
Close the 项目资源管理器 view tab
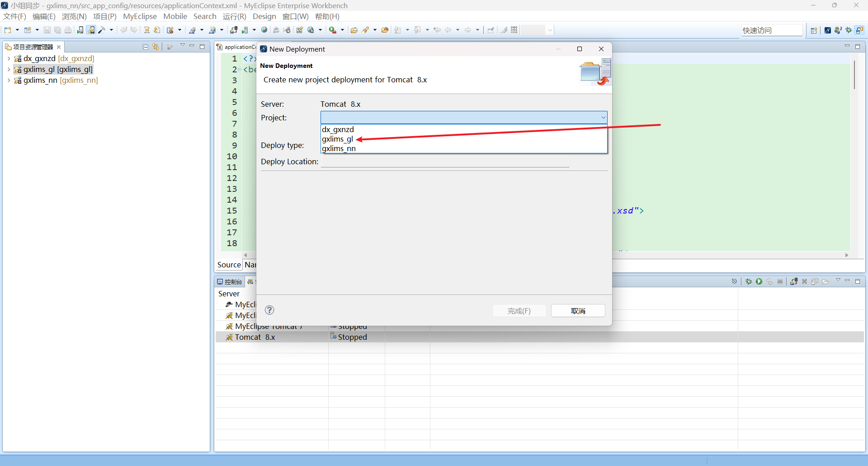(x=59, y=47)
